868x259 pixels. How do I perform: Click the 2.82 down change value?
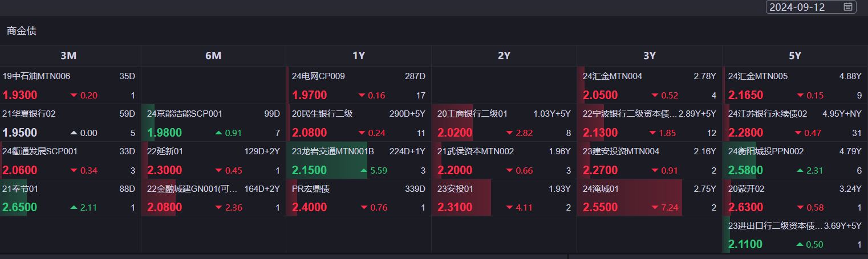[x=520, y=133]
